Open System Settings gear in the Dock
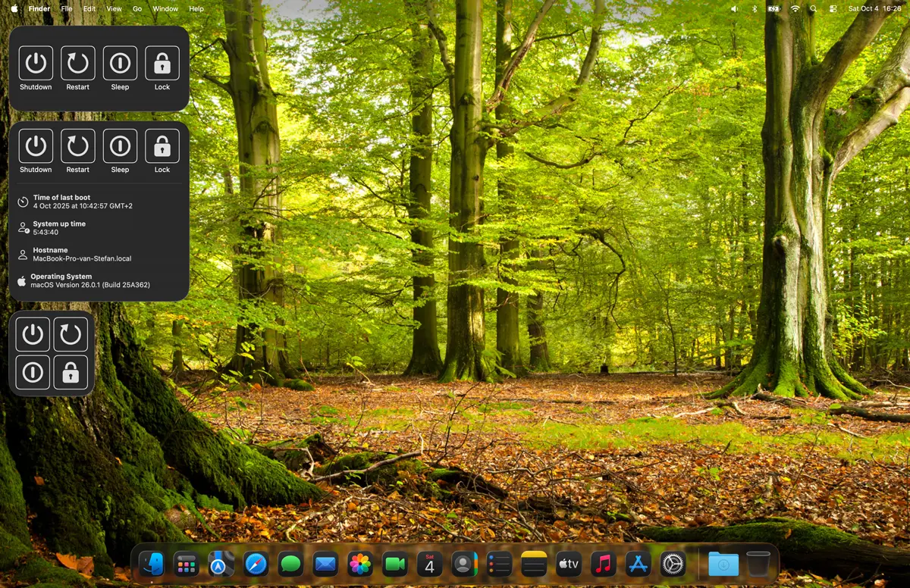 coord(673,564)
